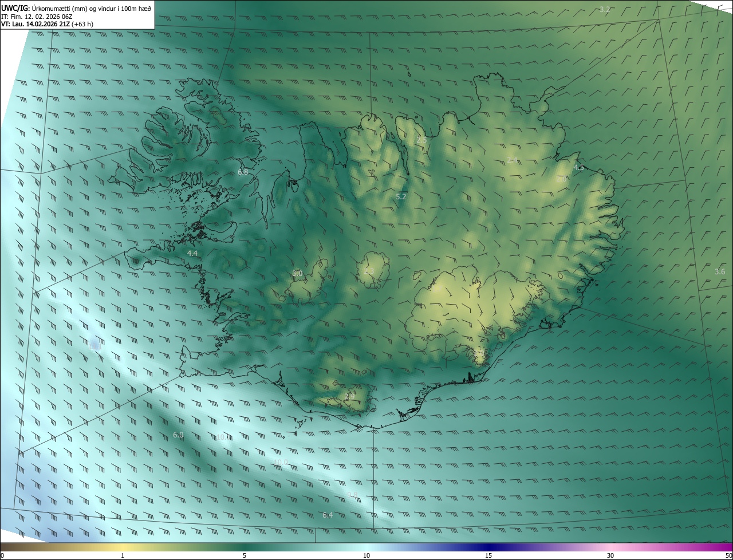The image size is (733, 560).
Task: Click the colorbar tick label 50
Action: 728,555
